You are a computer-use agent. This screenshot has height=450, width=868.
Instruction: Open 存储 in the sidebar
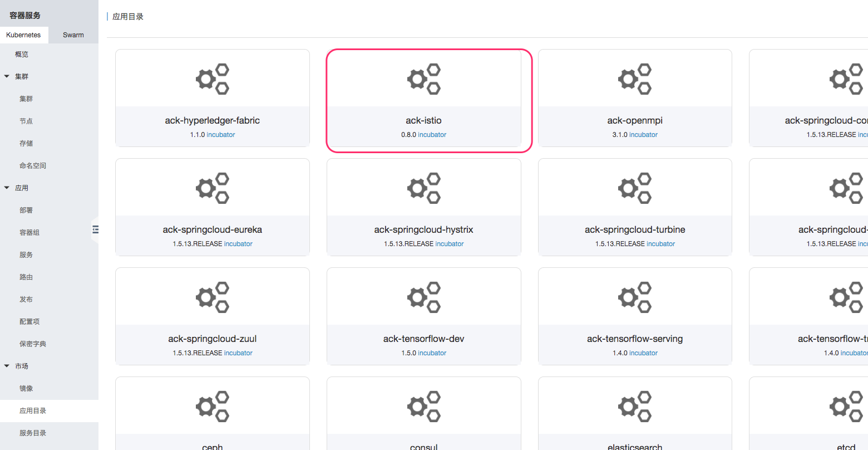click(26, 143)
